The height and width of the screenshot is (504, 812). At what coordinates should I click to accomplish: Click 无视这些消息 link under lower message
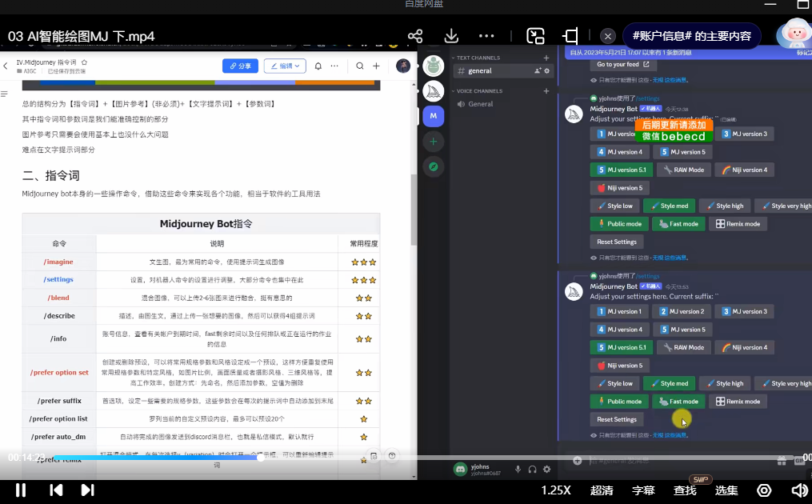coord(670,435)
